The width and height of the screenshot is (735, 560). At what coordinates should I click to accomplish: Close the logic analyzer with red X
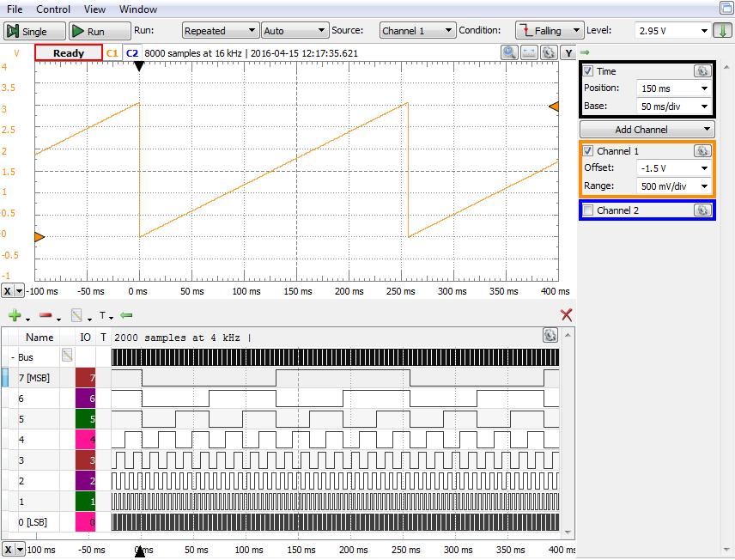[566, 314]
